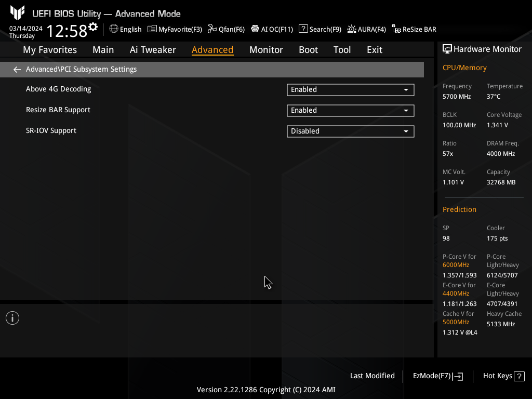Click MC Volt. value 1.101 V
This screenshot has width=532, height=399.
[x=453, y=182]
